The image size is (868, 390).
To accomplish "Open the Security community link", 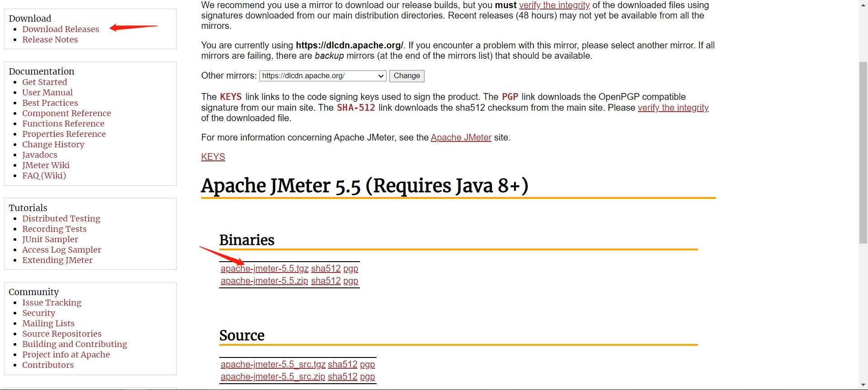I will pyautogui.click(x=39, y=313).
